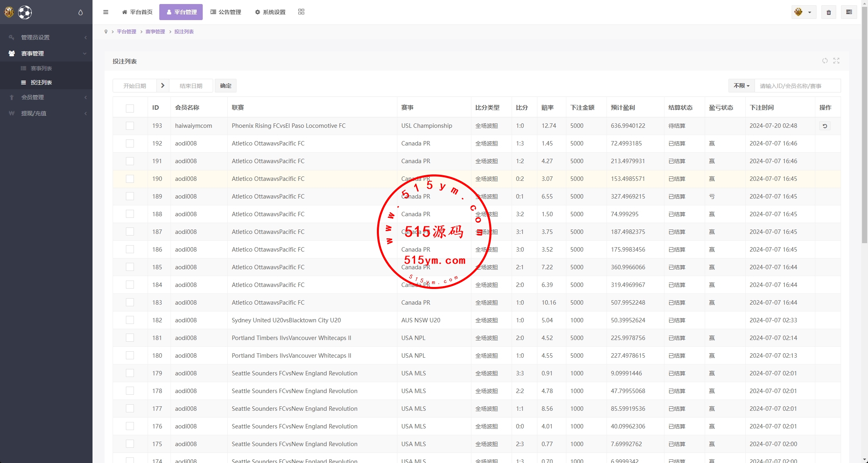Click the revert icon for bet 193
Viewport: 868px width, 463px height.
(825, 126)
